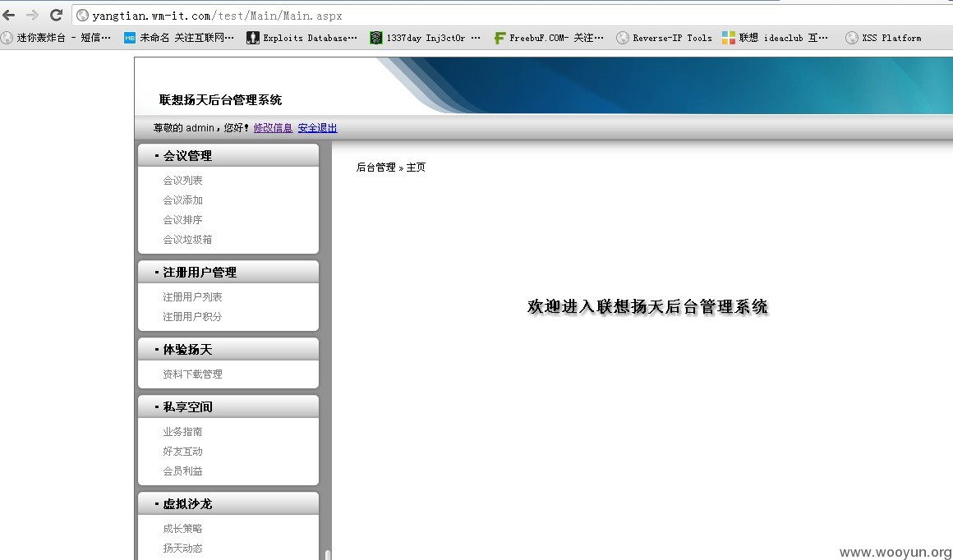Click the 主页 breadcrumb text
The image size is (953, 560).
(x=416, y=167)
